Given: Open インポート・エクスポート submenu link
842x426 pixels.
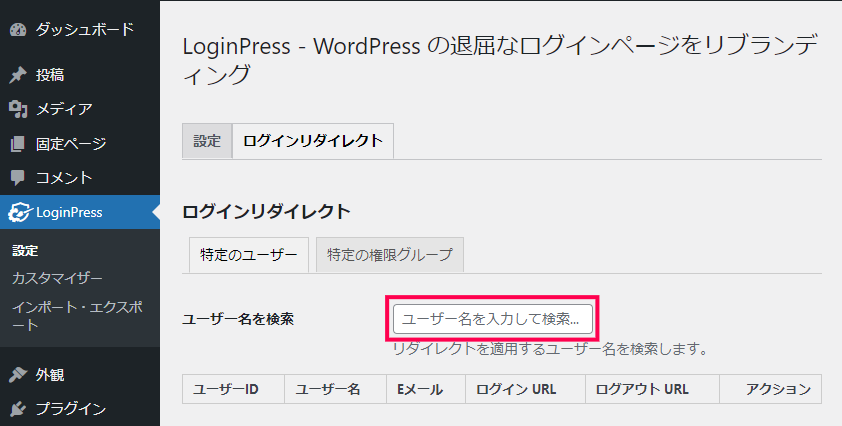Looking at the screenshot, I should coord(77,316).
